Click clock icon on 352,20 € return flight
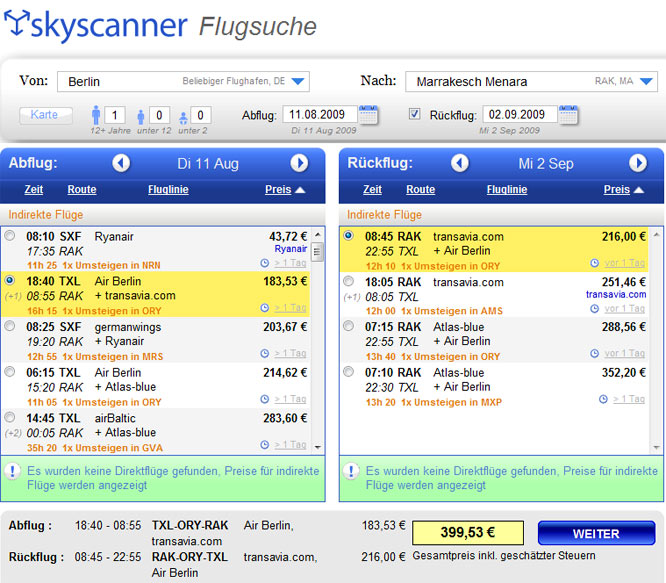666x583 pixels. point(603,399)
